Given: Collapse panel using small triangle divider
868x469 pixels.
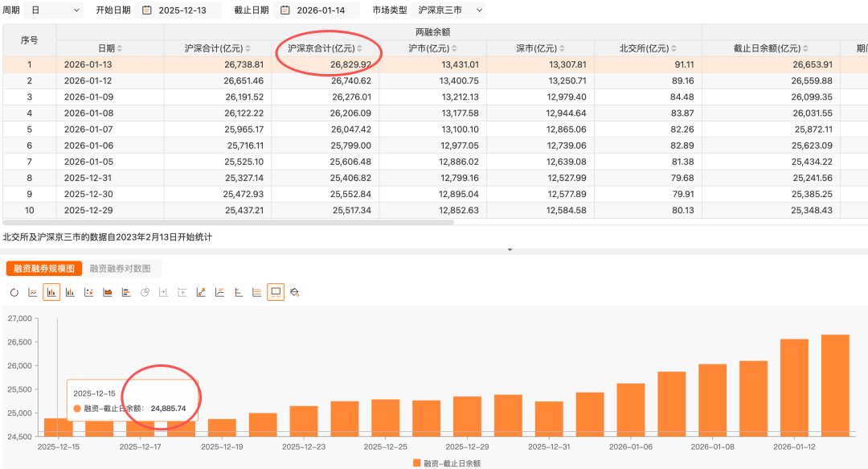Looking at the screenshot, I should coord(510,250).
